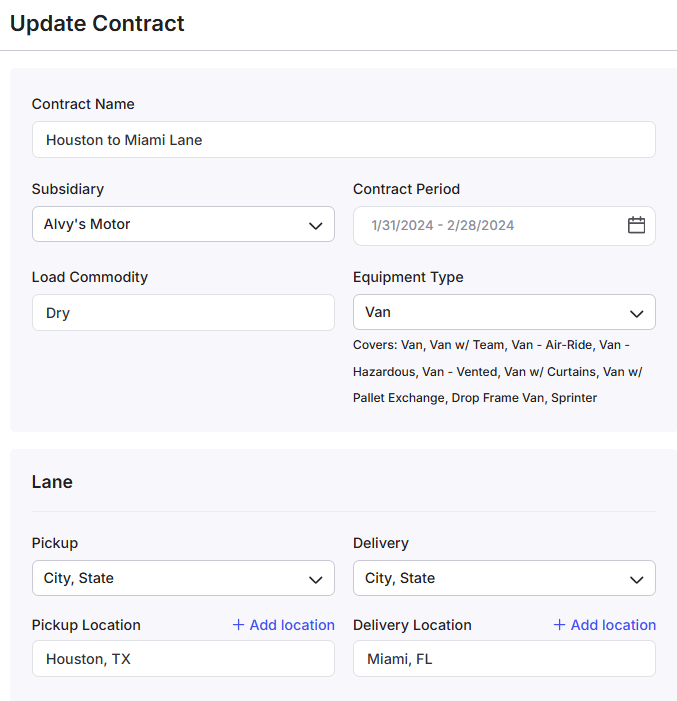Click the Lane section heading
677x701 pixels.
[52, 481]
